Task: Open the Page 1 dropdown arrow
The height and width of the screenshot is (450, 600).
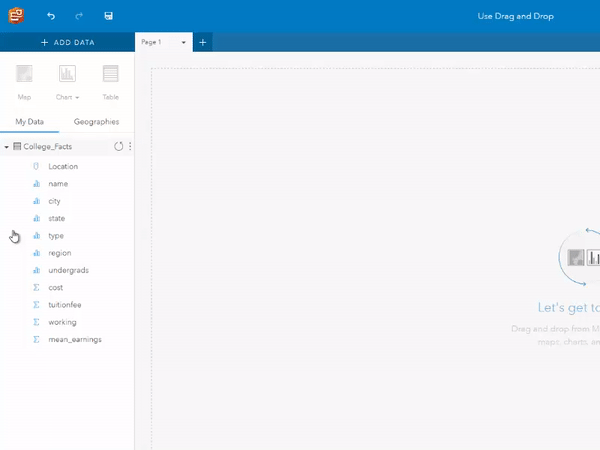Action: click(x=184, y=42)
